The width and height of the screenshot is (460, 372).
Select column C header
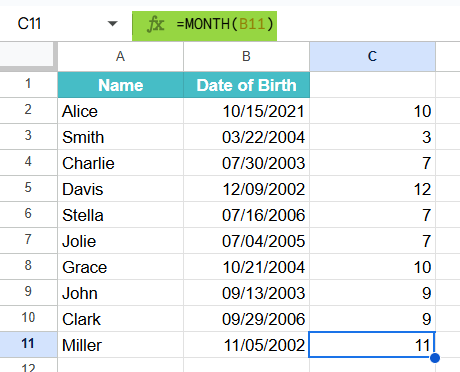[372, 56]
